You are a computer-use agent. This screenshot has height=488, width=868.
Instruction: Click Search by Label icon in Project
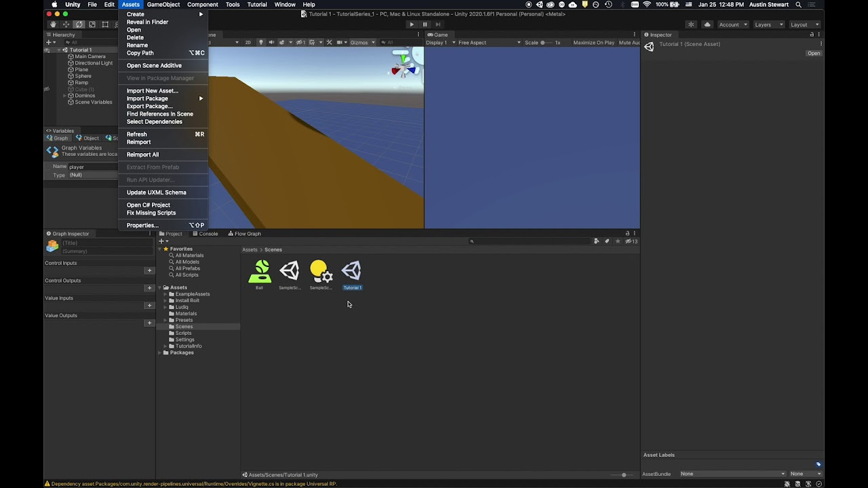tap(607, 241)
